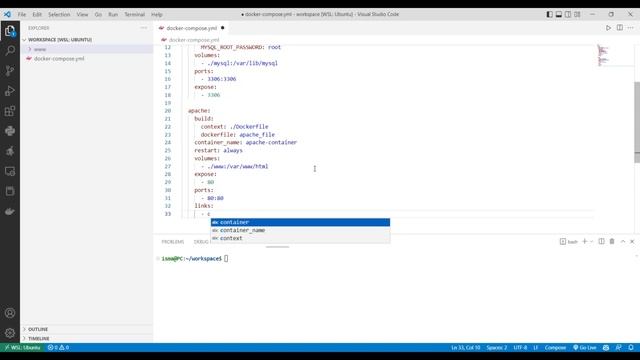Open the View menu
This screenshot has width=640, height=360.
tap(82, 14)
